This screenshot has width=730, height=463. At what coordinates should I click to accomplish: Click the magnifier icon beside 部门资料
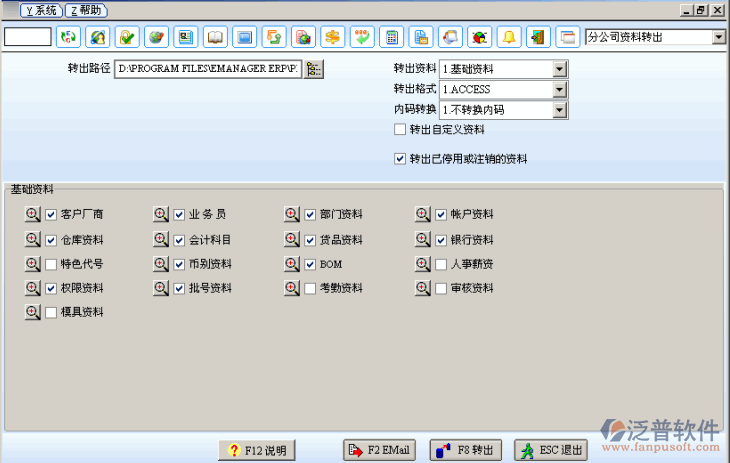(292, 214)
